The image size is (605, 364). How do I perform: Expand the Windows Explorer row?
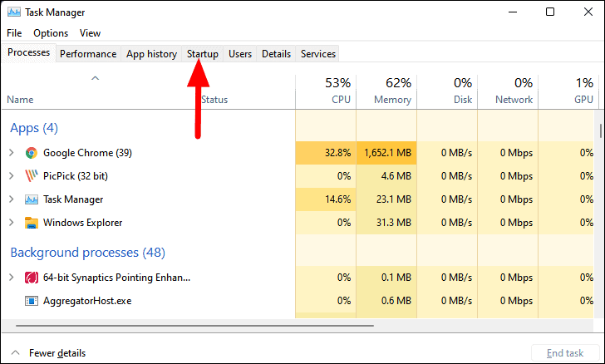11,223
